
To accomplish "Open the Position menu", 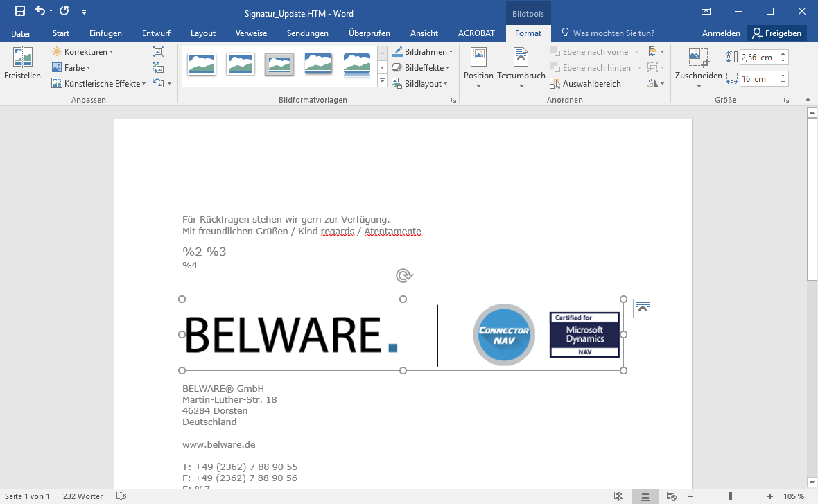I will point(478,67).
